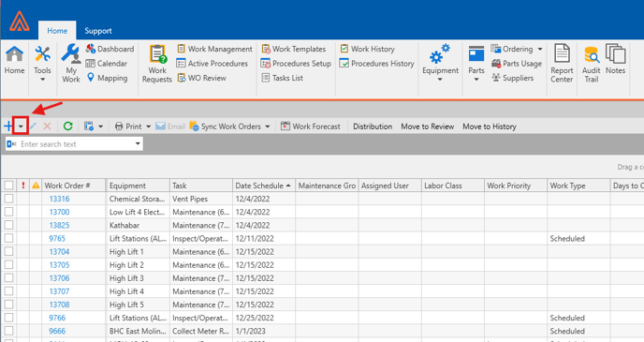644x342 pixels.
Task: Open the Tools menu icon
Action: coord(42,54)
